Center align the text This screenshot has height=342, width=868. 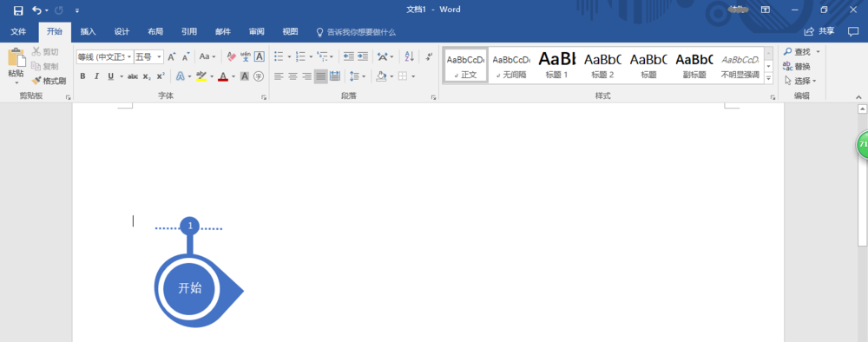[293, 76]
